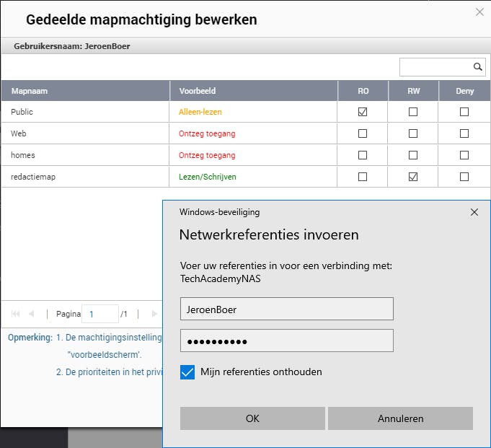This screenshot has width=491, height=448.
Task: Enable RO for the Web folder
Action: tap(363, 133)
